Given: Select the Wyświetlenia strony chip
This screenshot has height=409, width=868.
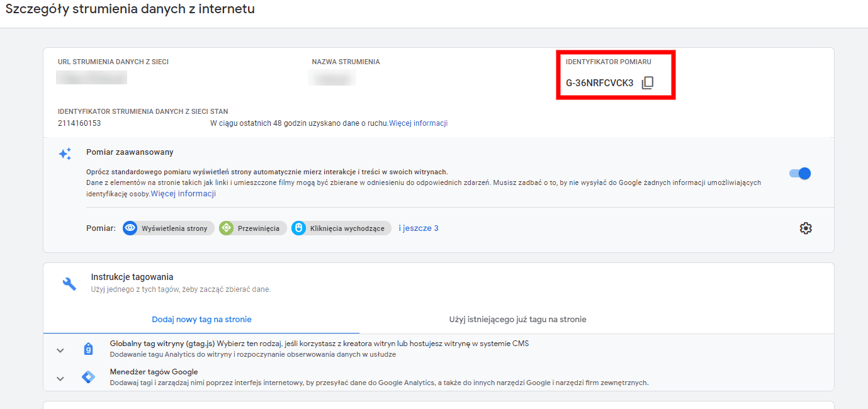Looking at the screenshot, I should [169, 228].
